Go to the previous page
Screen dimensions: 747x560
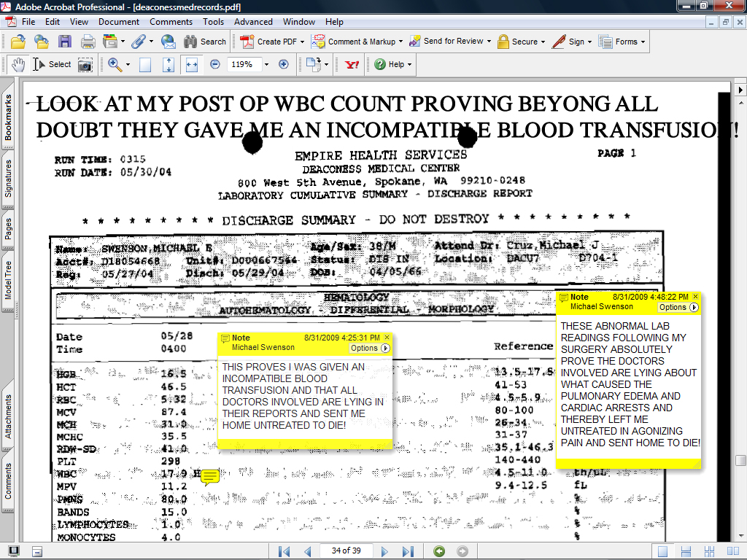click(x=308, y=551)
